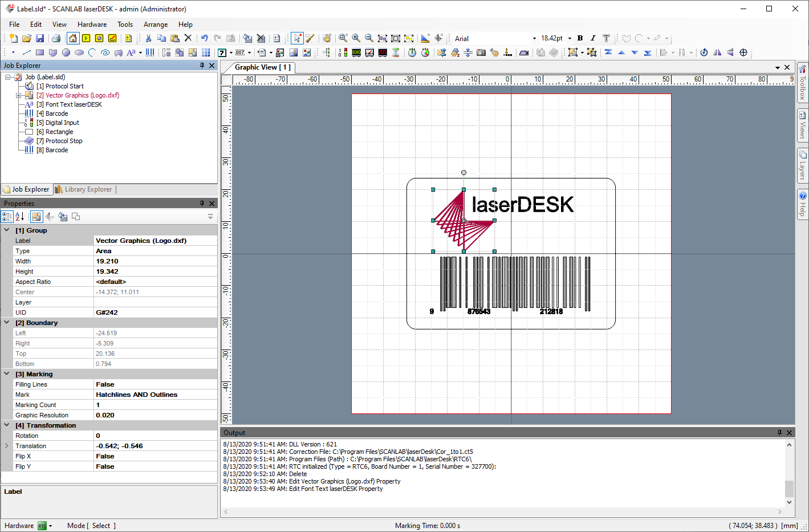
Task: Select the line drawing tool
Action: 26,52
